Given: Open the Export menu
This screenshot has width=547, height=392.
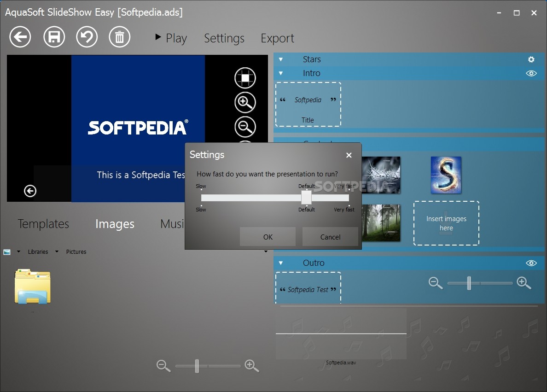Looking at the screenshot, I should point(277,38).
